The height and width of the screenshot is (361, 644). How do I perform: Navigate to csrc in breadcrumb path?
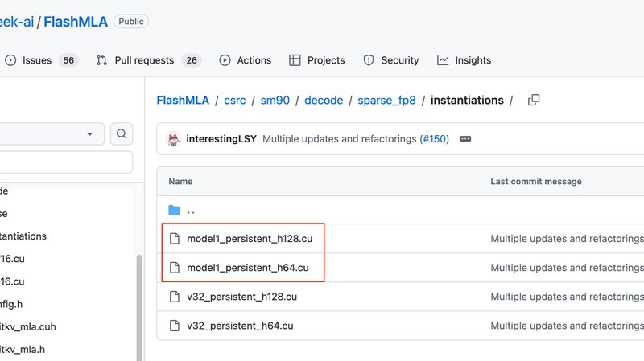point(235,100)
